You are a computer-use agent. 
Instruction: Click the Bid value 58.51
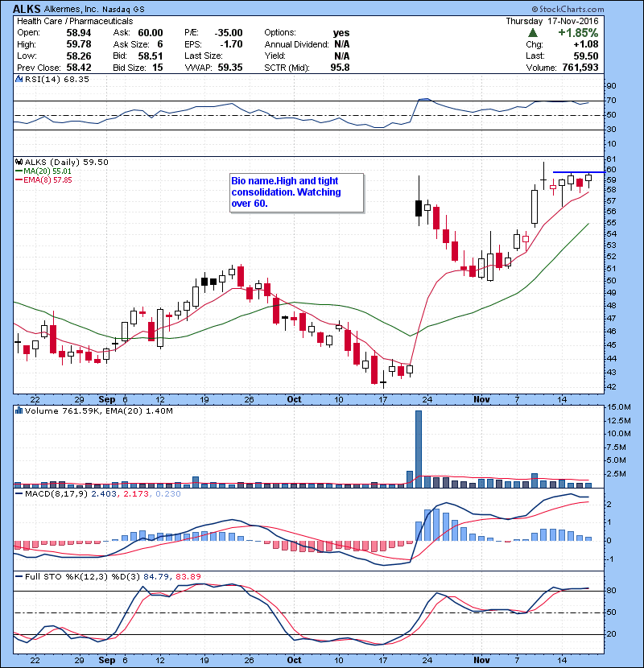151,56
